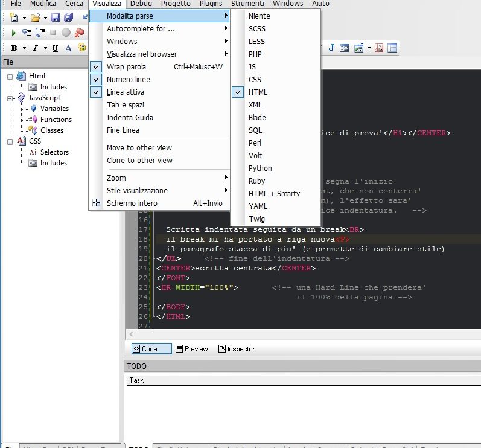Select Functions in the file tree
Image resolution: width=481 pixels, height=448 pixels.
point(56,120)
